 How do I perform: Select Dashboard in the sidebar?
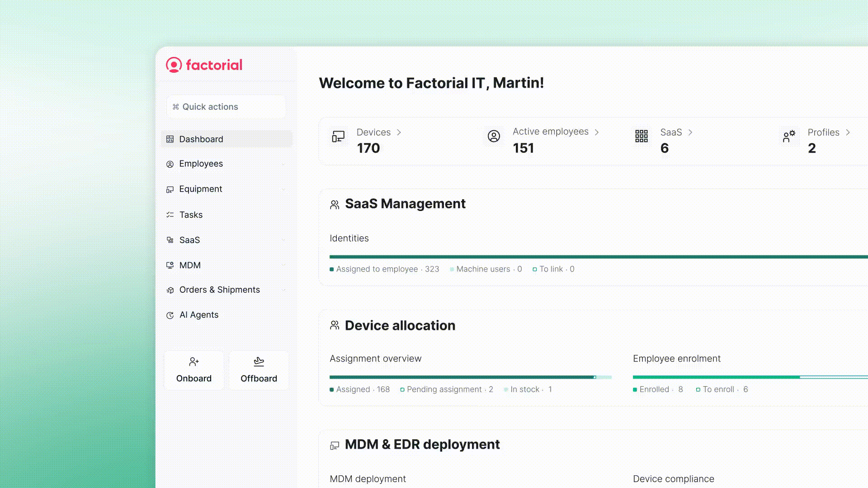201,139
